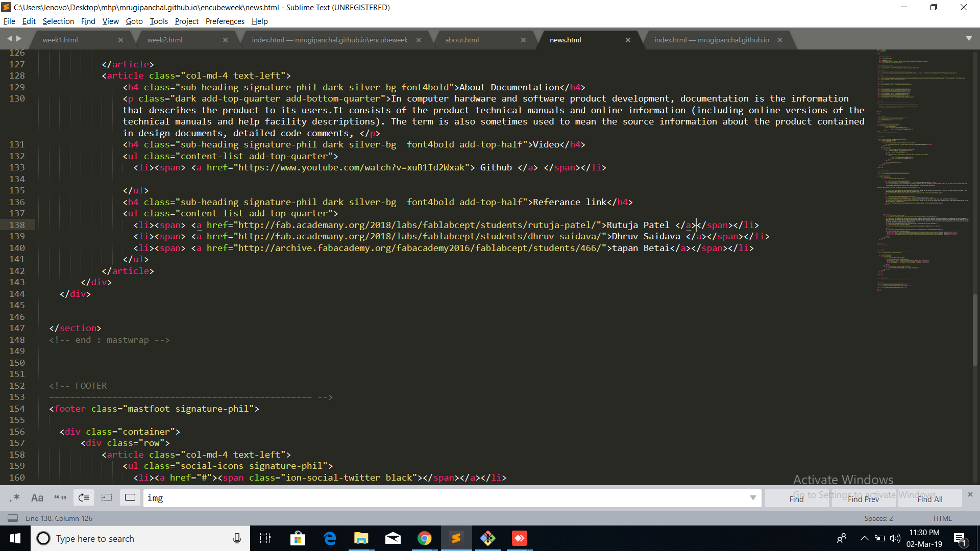
Task: Open the Goto menu
Action: pos(134,21)
